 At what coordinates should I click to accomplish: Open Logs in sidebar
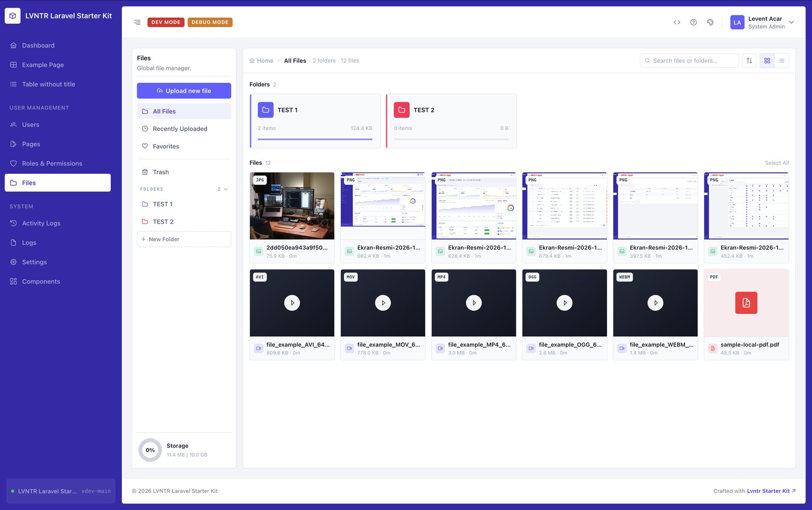click(x=58, y=243)
